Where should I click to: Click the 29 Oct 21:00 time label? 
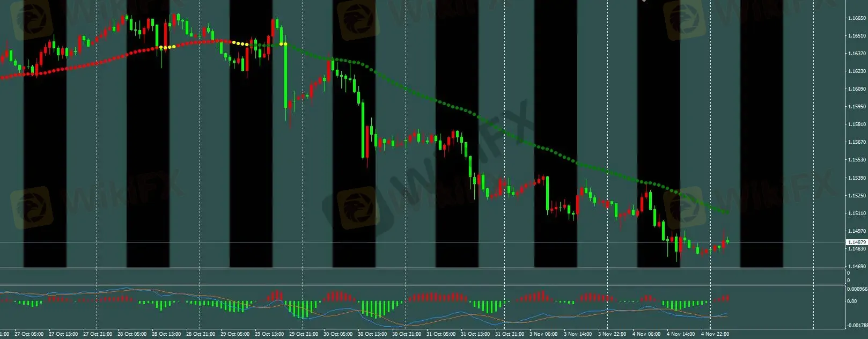pos(304,334)
